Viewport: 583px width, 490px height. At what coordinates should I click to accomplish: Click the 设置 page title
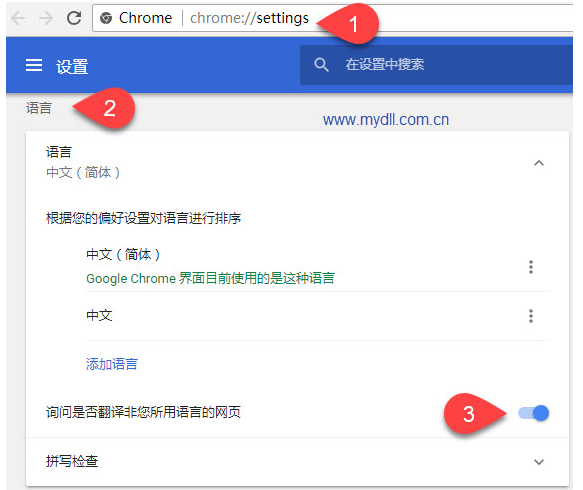pyautogui.click(x=72, y=67)
